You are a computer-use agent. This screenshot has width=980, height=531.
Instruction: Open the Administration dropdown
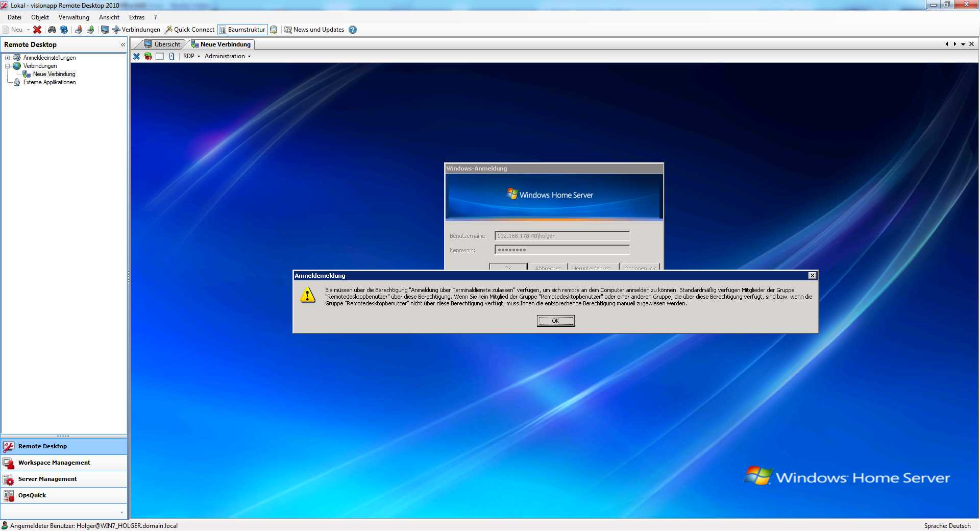coord(228,56)
